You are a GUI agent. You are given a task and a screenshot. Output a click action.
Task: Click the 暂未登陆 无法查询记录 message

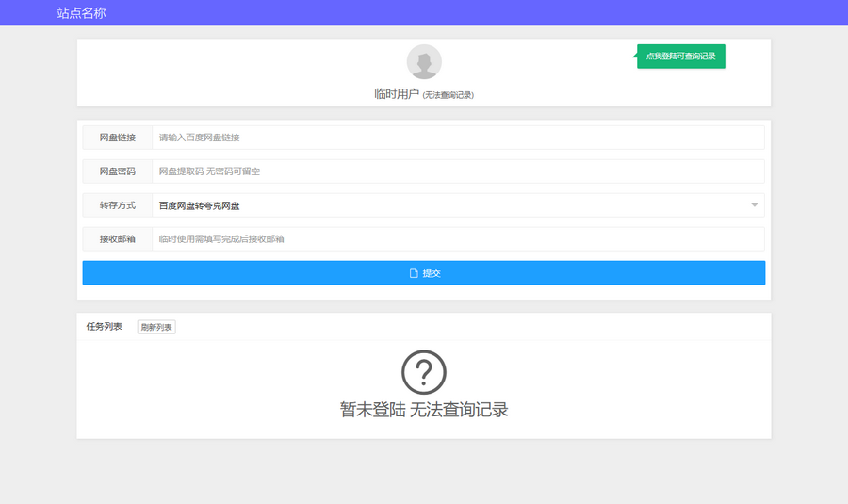[424, 410]
